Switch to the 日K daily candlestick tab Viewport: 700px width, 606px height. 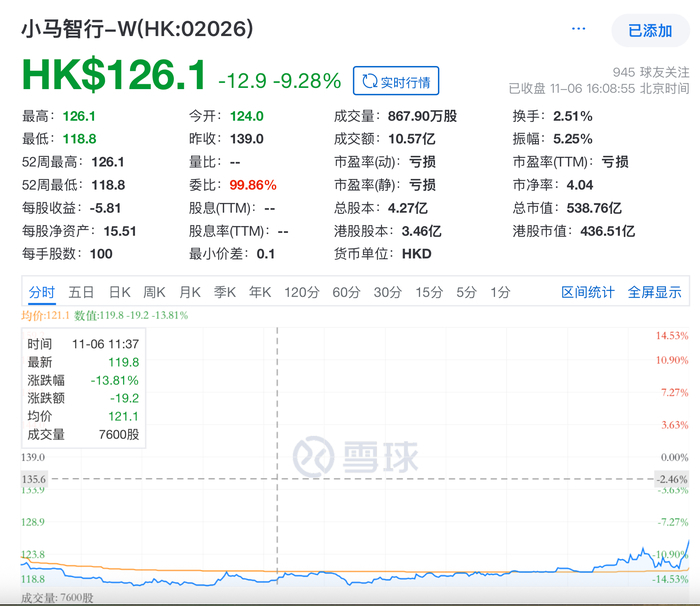(119, 292)
